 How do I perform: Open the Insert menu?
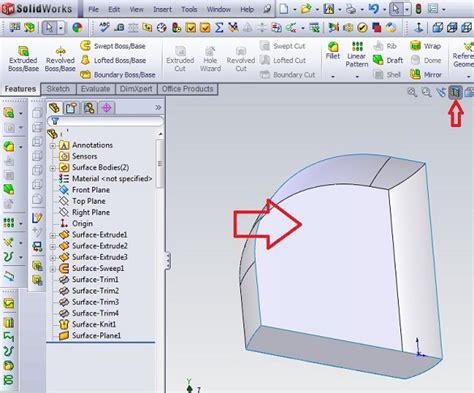click(162, 9)
